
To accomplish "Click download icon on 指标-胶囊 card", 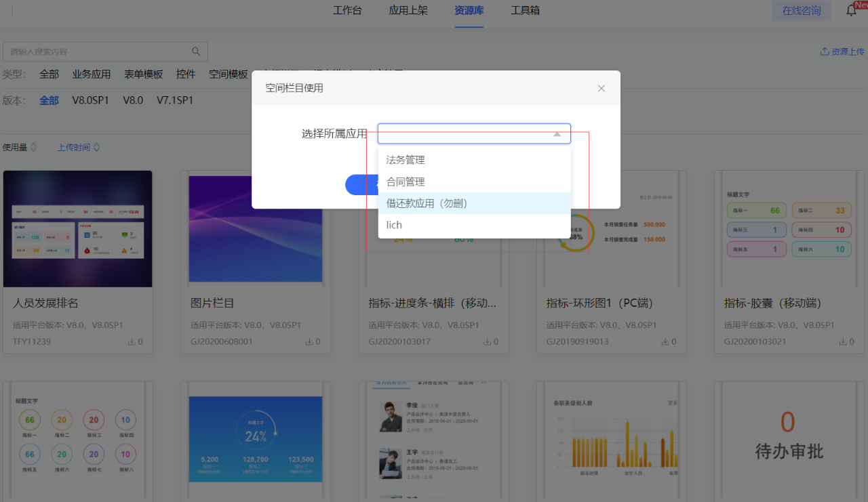I will 843,342.
